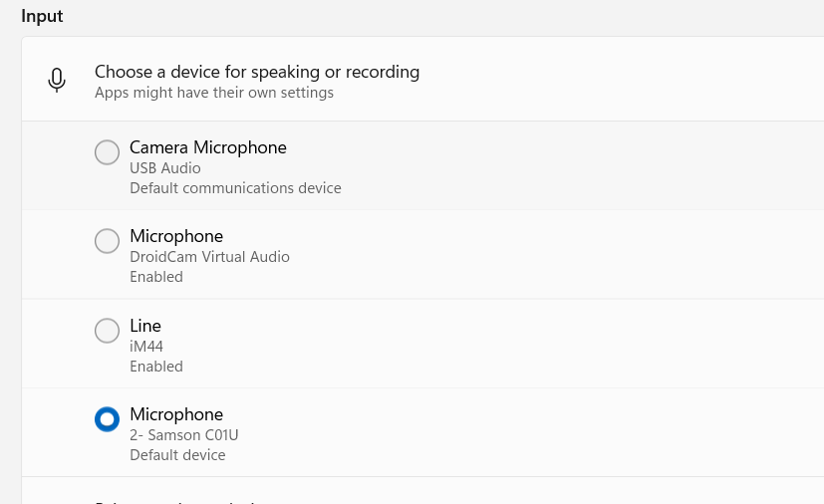Choose the DroidCam Virtual Audio radio button
Viewport: 824px width, 504px height.
pyautogui.click(x=107, y=241)
